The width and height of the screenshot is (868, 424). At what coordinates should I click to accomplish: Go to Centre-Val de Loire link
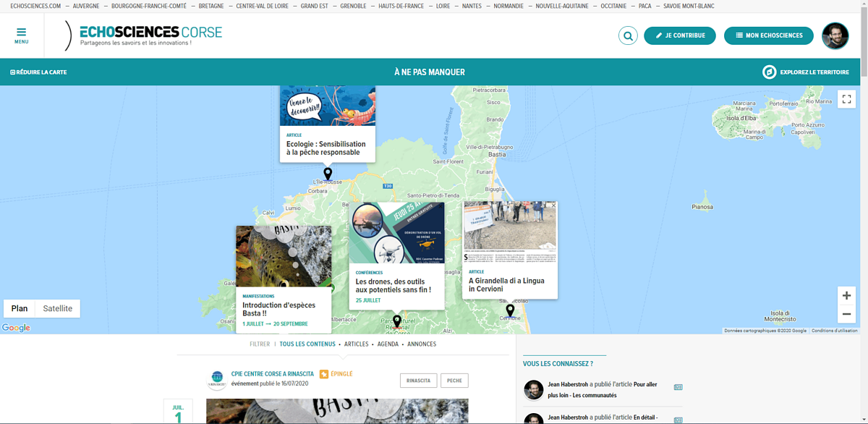click(x=262, y=6)
